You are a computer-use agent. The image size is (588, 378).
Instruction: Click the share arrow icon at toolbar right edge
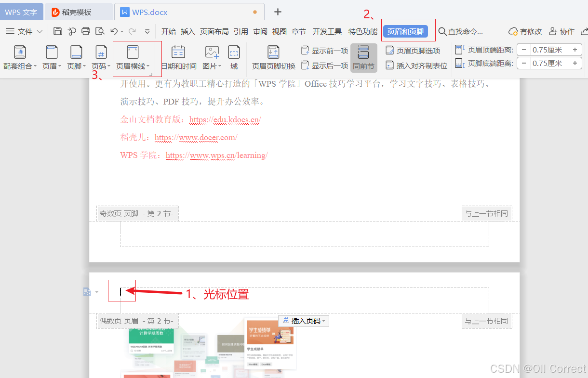(x=584, y=31)
